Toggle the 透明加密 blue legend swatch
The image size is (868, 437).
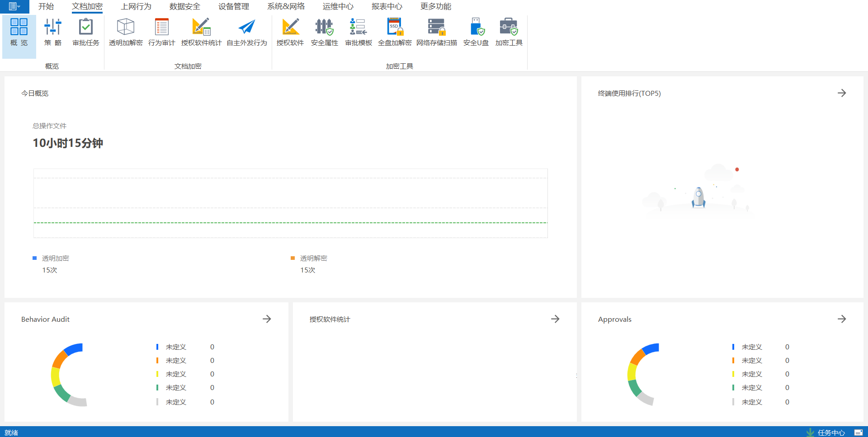(34, 258)
